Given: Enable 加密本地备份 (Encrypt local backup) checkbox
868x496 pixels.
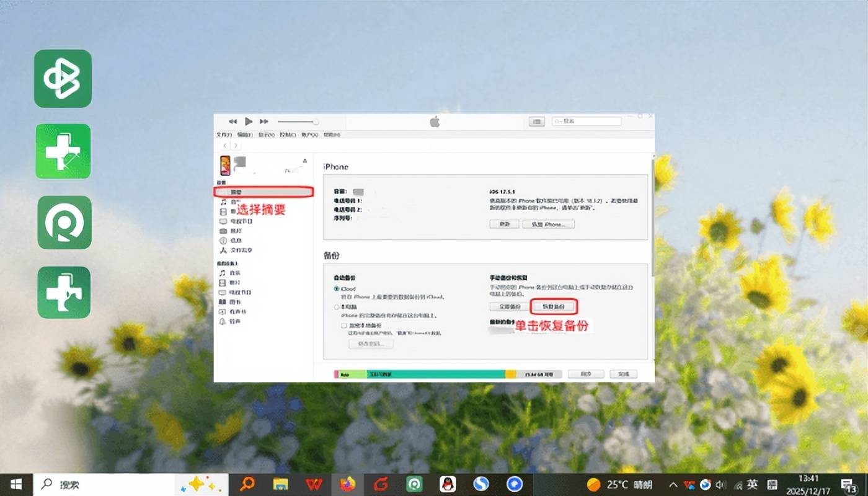Looking at the screenshot, I should point(344,325).
